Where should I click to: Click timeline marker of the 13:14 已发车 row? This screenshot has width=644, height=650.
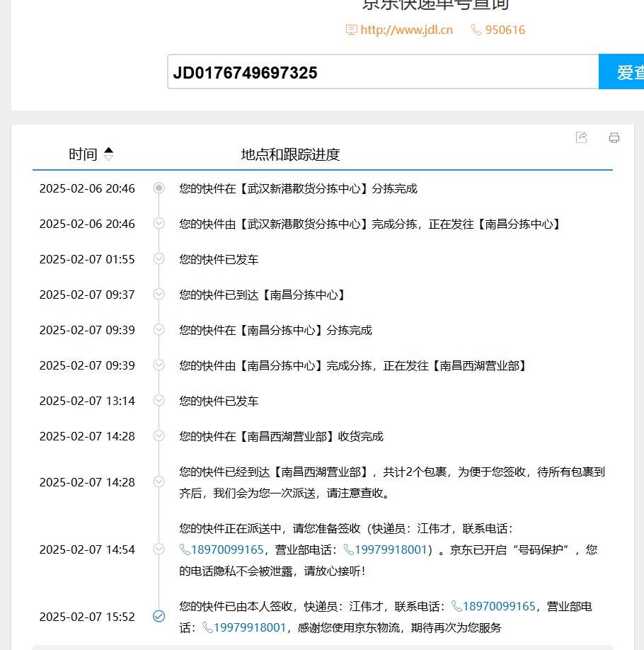(159, 400)
